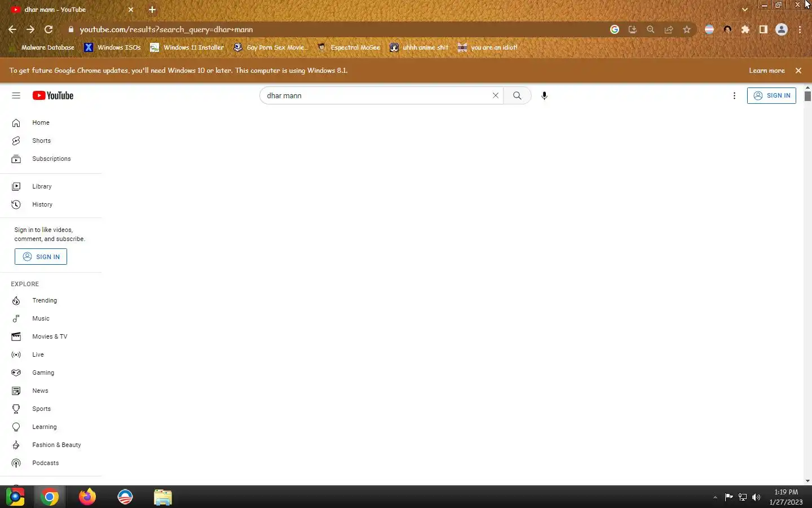
Task: Close the dhar mann - YouTube tab
Action: tap(131, 10)
